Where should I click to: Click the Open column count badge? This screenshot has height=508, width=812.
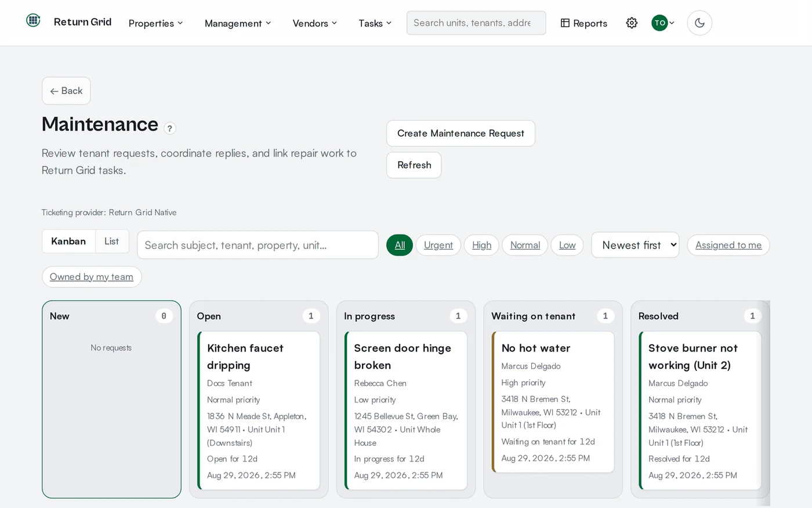tap(311, 316)
